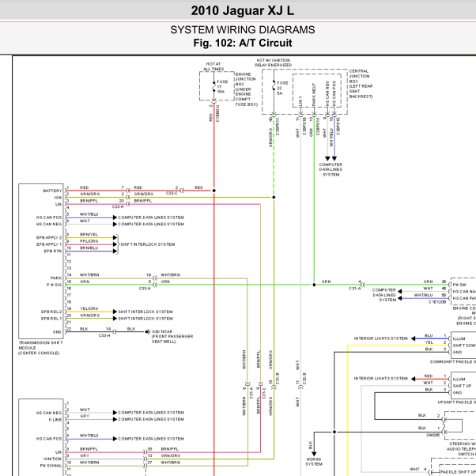476x476 pixels.
Task: Click the "PN SW" pin label
Action: pos(459,285)
